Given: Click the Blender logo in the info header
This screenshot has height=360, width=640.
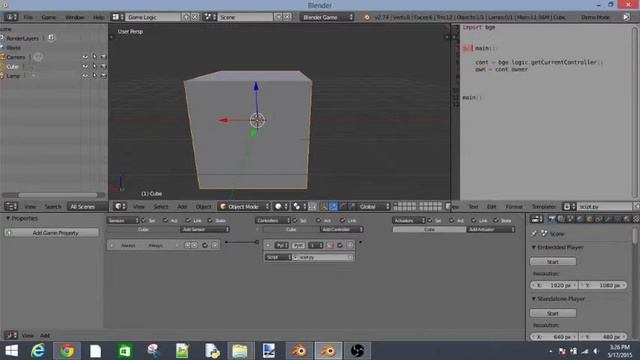Looking at the screenshot, I should click(367, 17).
